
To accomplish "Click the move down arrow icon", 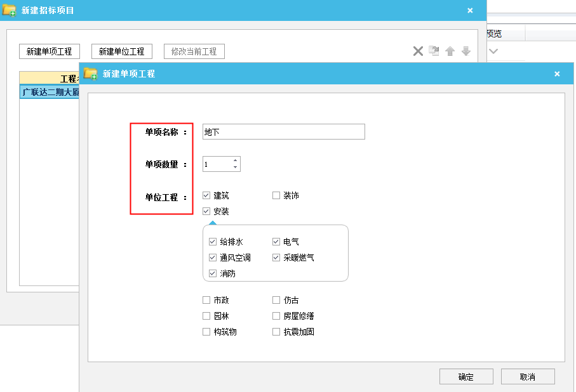I will point(465,51).
